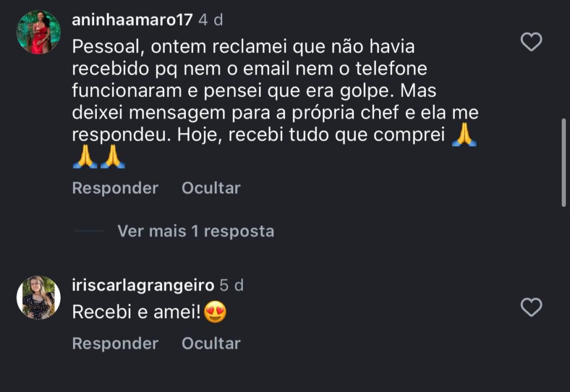Click the line before "Ver mais 1 resposta"
Viewport: 570px width, 392px height.
pos(89,231)
